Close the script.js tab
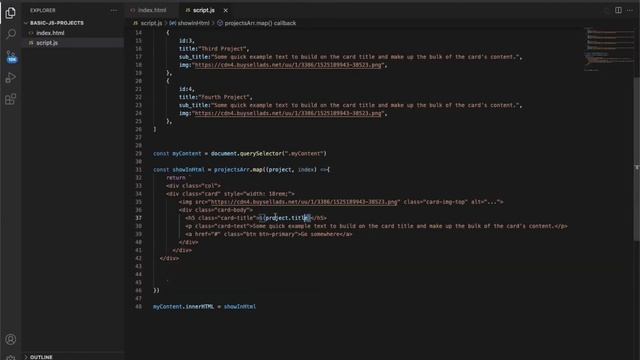640x360 pixels. [225, 10]
